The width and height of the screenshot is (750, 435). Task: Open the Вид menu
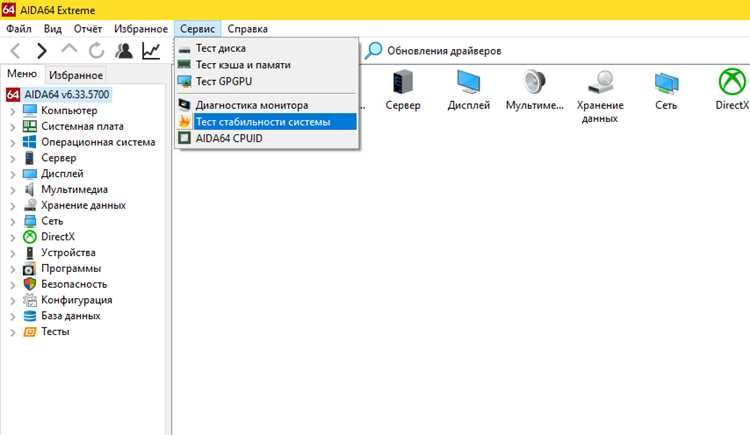[x=53, y=29]
